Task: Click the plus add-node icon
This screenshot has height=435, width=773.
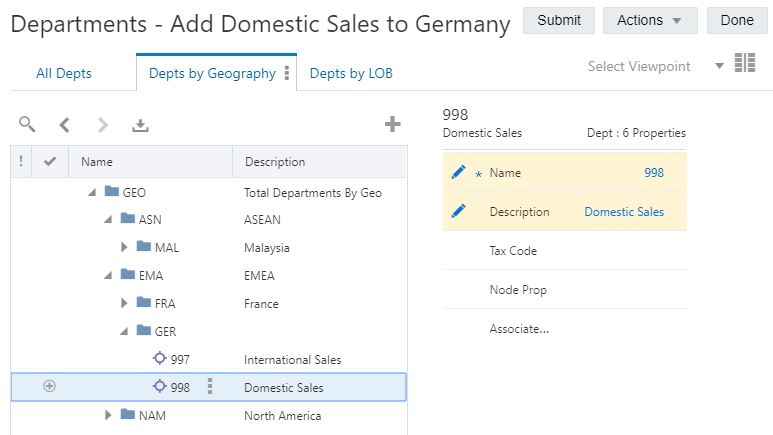Action: point(393,124)
